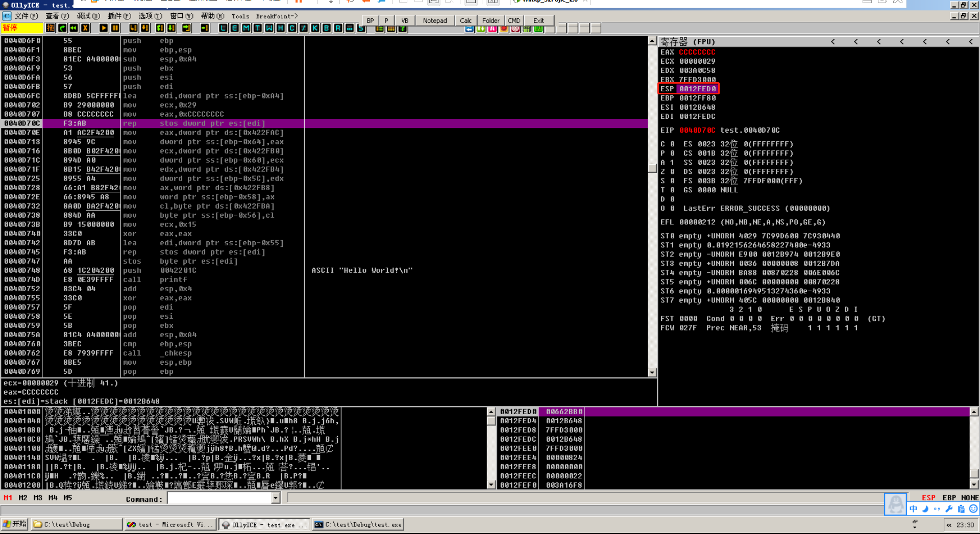Screen dimensions: 980x534
Task: Switch stack addressing to ESP mode
Action: pyautogui.click(x=928, y=498)
